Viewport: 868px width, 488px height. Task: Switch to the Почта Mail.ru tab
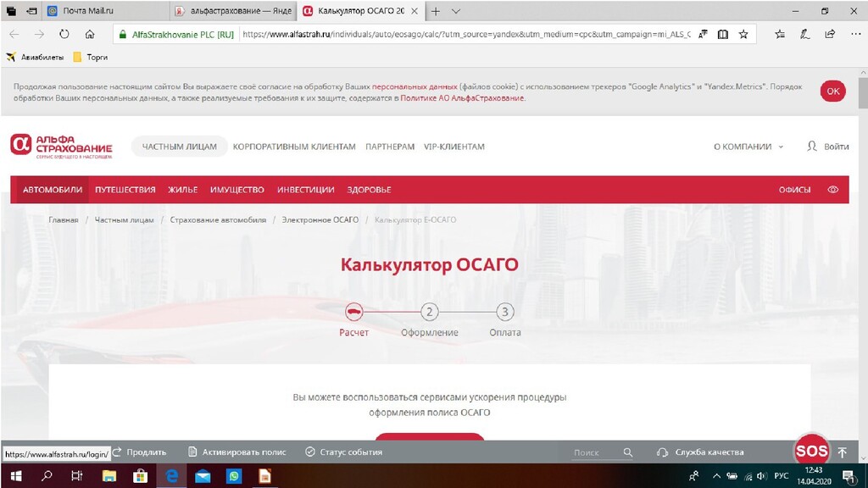pos(105,11)
